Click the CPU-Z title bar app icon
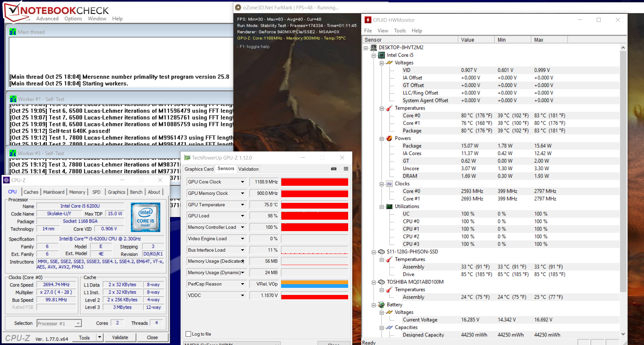The image size is (644, 345). coord(6,180)
